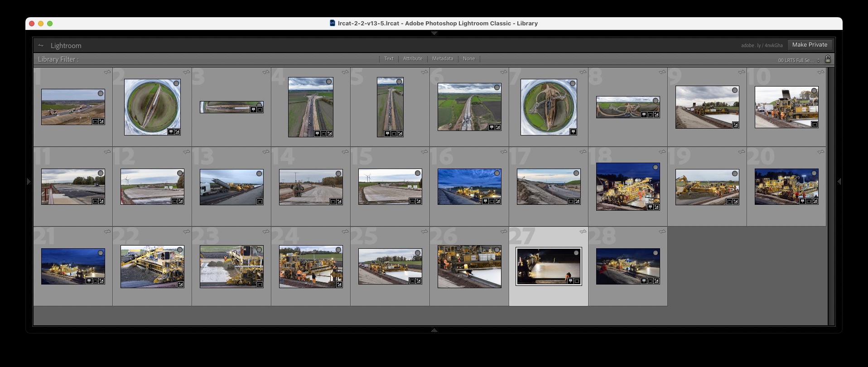The height and width of the screenshot is (367, 868).
Task: Toggle the filter lock padlock icon
Action: (x=828, y=59)
